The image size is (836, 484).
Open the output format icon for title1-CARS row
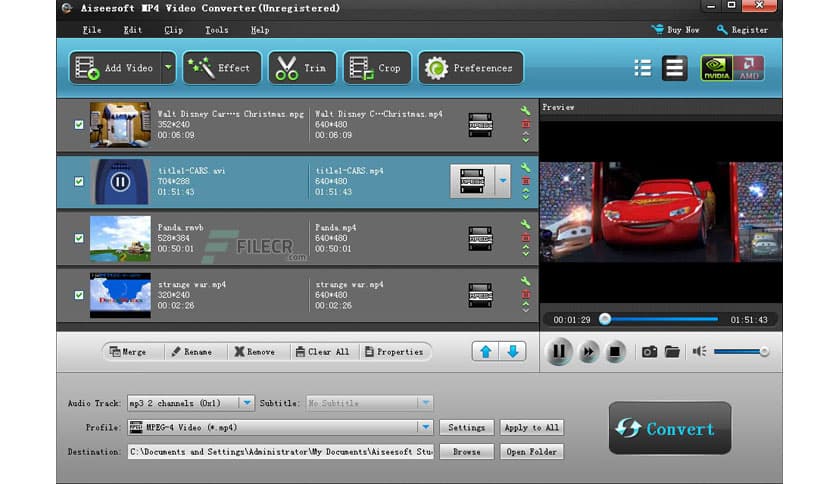[472, 181]
